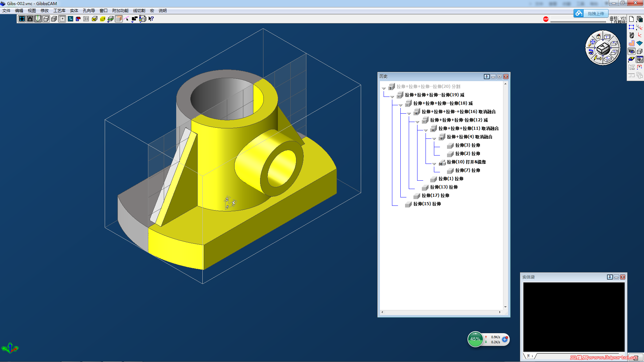
Task: Toggle the tool/CS palette with green arrow
Action: (38, 19)
